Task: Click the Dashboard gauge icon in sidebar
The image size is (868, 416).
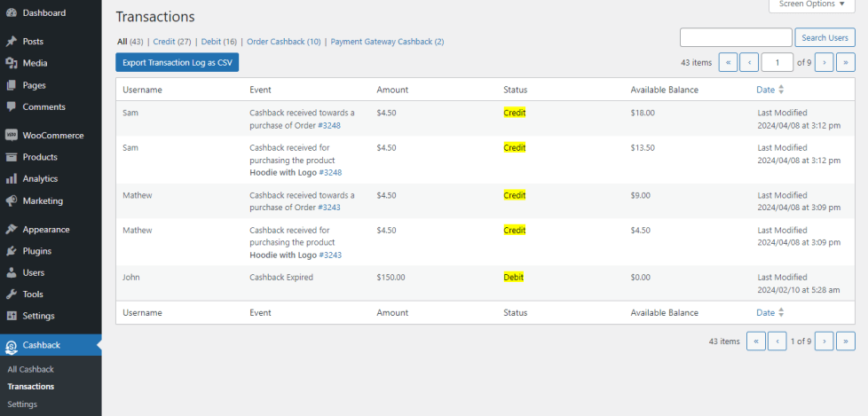Action: point(11,13)
